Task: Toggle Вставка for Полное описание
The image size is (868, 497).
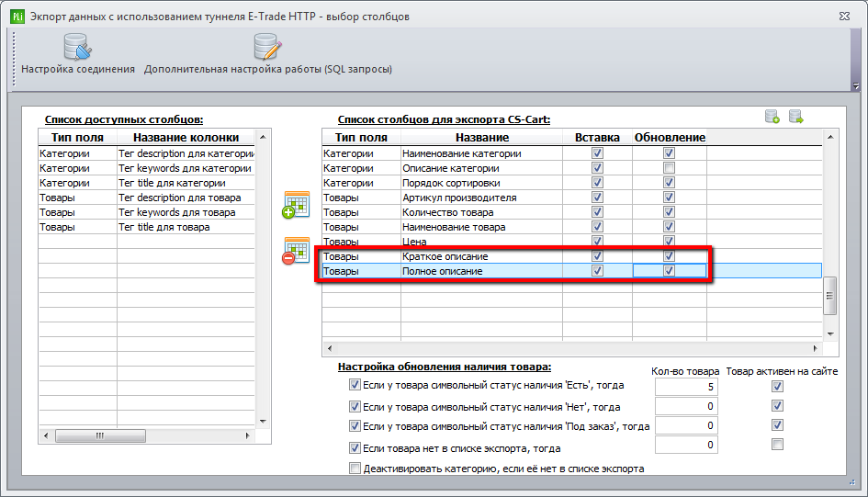Action: [x=597, y=271]
